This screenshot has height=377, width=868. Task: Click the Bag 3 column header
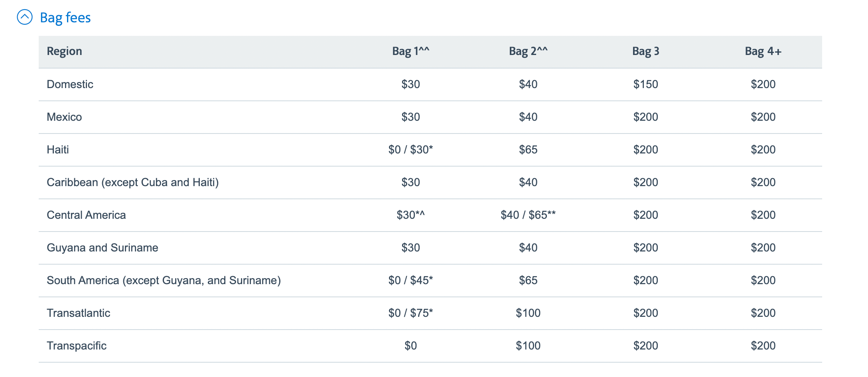tap(645, 51)
